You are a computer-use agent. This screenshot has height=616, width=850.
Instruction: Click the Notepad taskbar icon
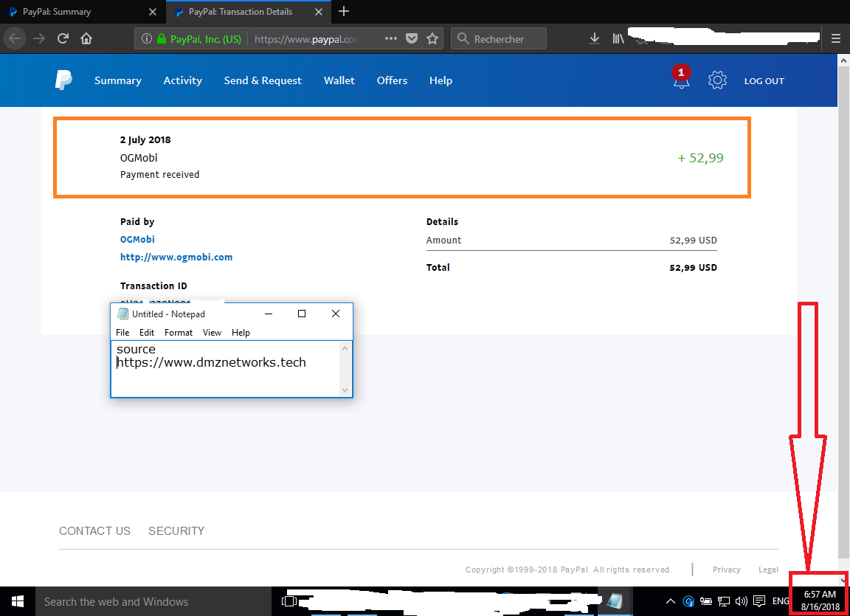pyautogui.click(x=615, y=601)
